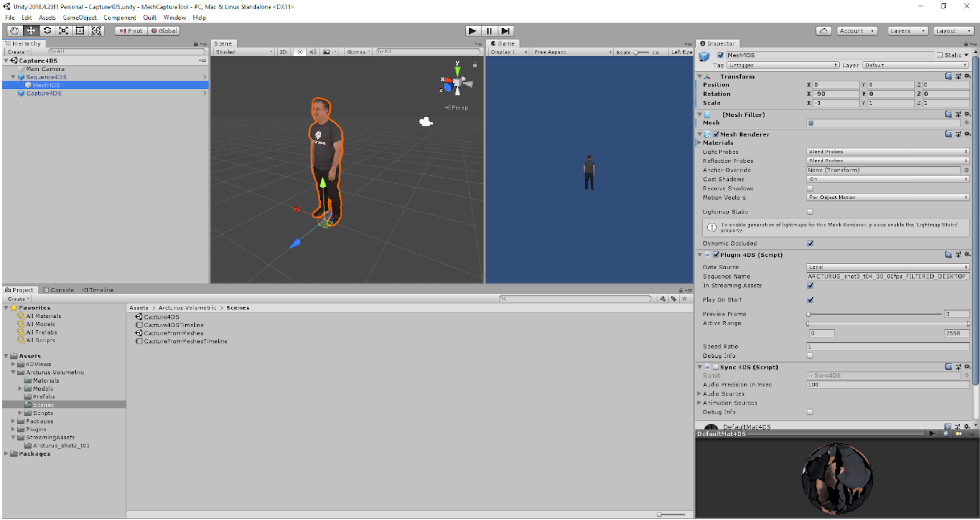Screen dimensions: 980x520
Task: Open the GameObject menu
Action: click(79, 18)
